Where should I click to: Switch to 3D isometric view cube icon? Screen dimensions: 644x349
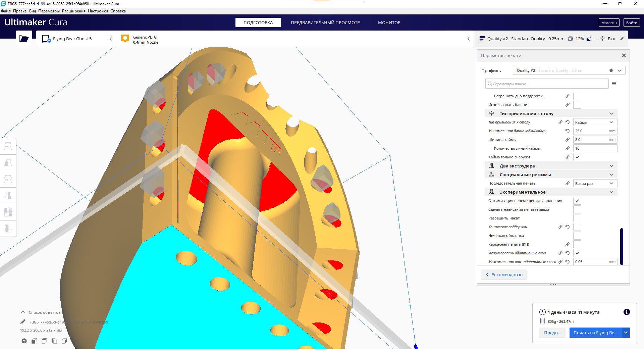24,341
